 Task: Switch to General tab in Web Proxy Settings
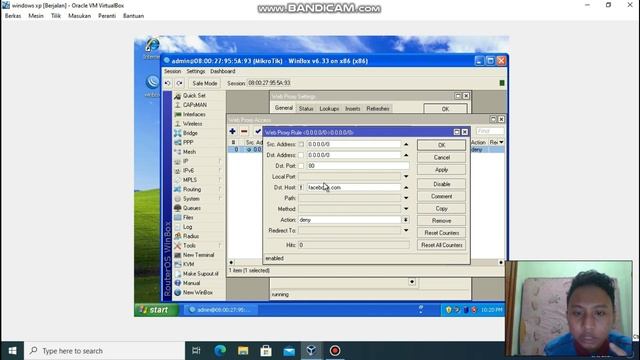284,108
